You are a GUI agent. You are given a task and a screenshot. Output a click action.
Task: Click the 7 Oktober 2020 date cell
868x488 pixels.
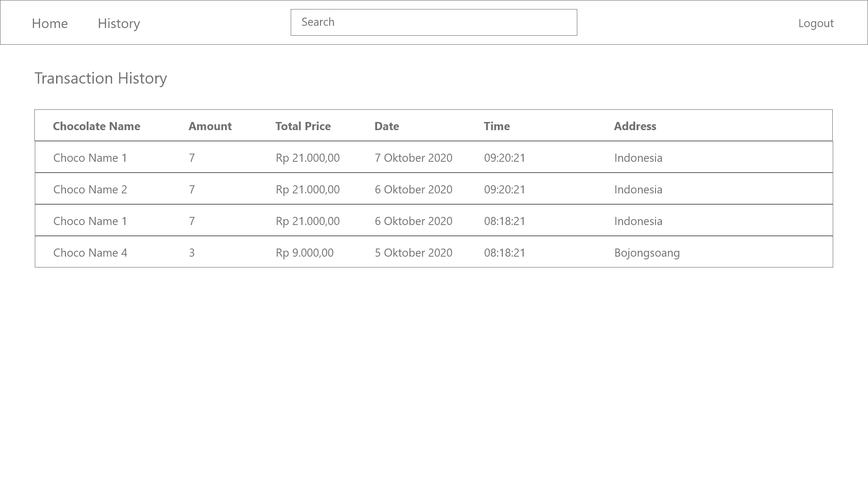pos(413,158)
